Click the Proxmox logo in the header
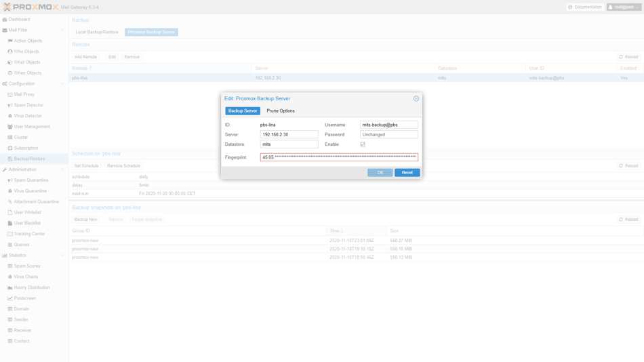The width and height of the screenshot is (644, 362). [31, 7]
